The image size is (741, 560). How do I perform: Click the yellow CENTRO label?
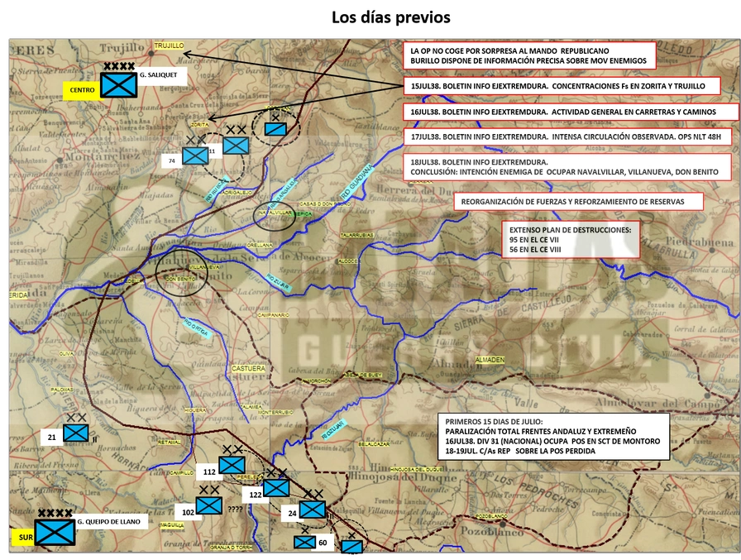point(82,90)
